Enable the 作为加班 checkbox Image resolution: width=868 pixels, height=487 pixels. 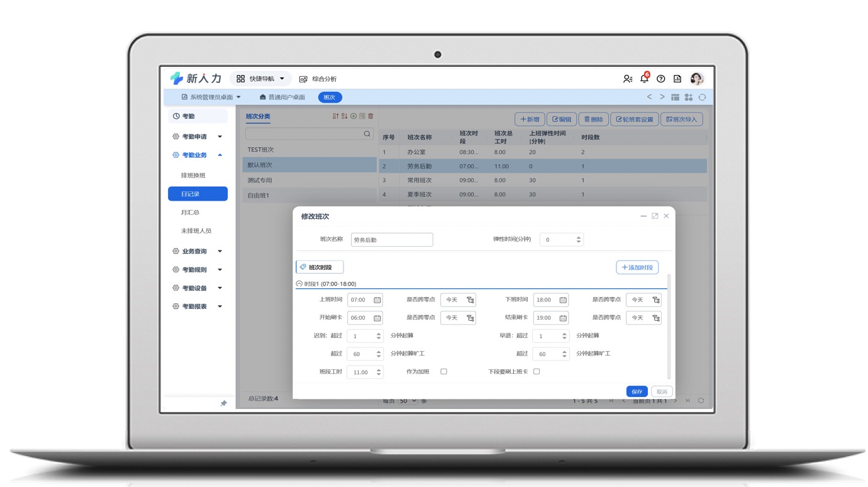[x=443, y=372]
